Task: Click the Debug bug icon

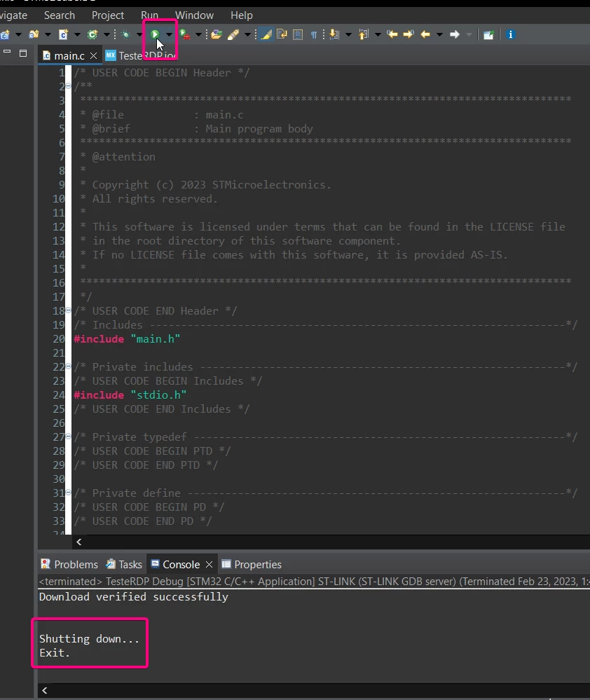Action: pos(125,34)
